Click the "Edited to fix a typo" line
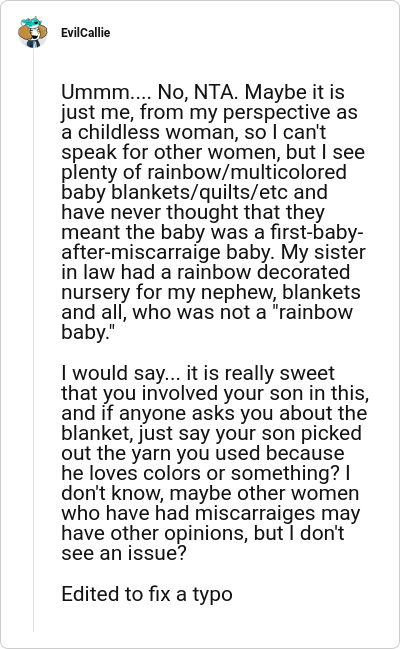The width and height of the screenshot is (400, 649). (147, 594)
